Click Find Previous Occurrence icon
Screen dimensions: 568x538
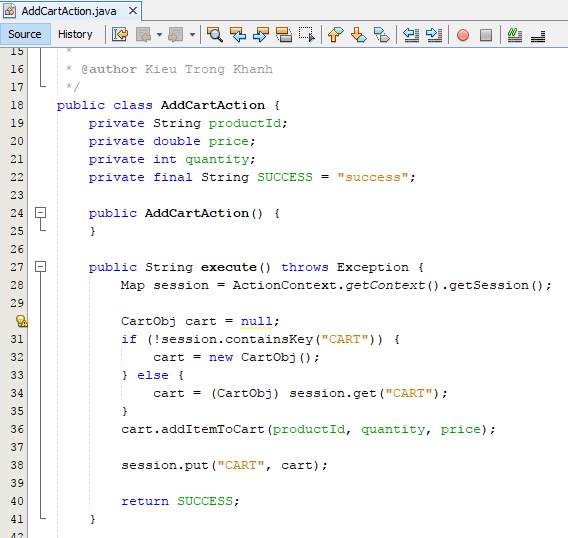[238, 35]
